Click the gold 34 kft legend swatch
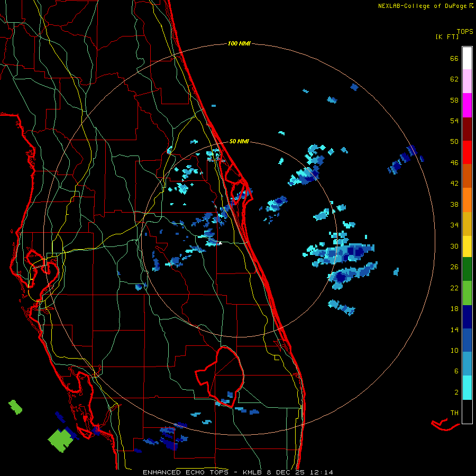The height and width of the screenshot is (476, 476). [467, 224]
